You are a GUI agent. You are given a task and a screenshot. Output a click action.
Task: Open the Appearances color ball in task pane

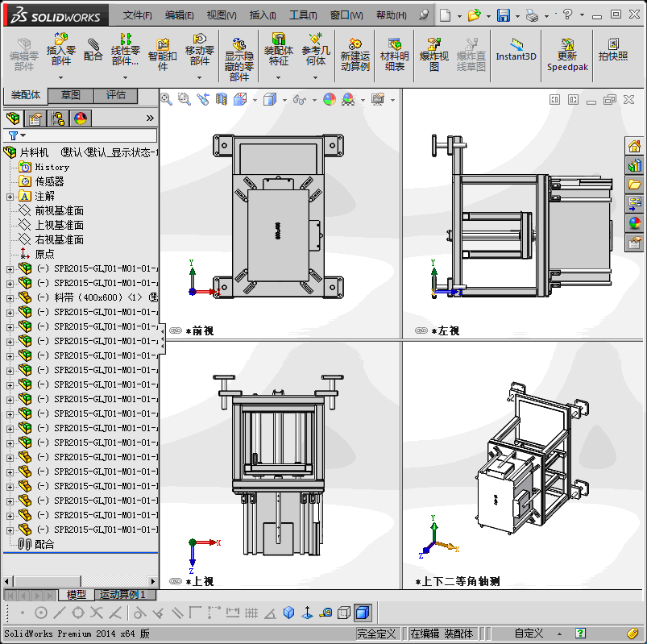pos(634,223)
